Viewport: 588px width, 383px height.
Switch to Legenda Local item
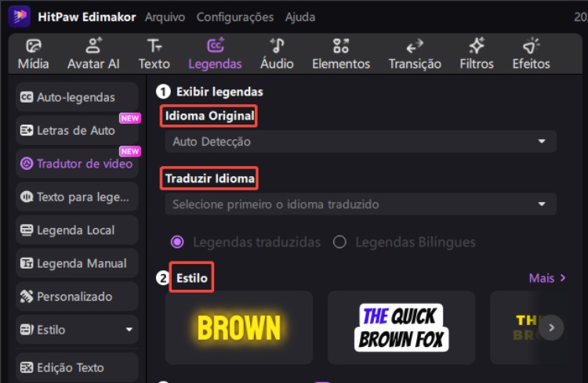(x=77, y=230)
